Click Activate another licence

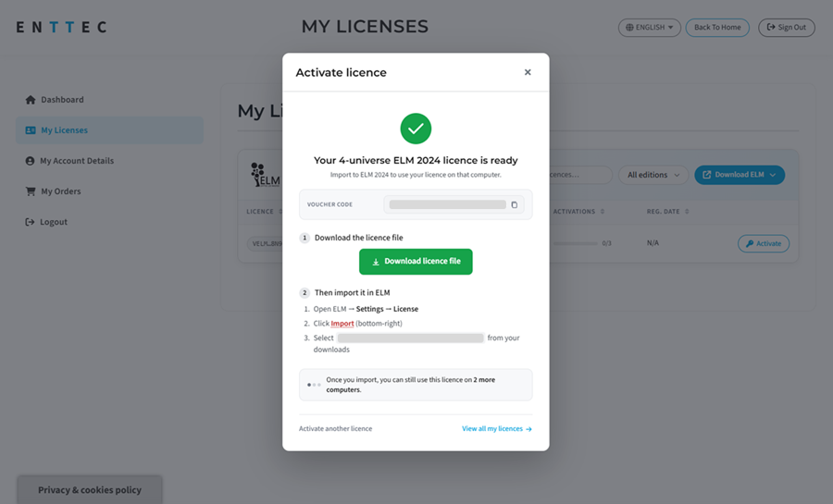pyautogui.click(x=335, y=429)
